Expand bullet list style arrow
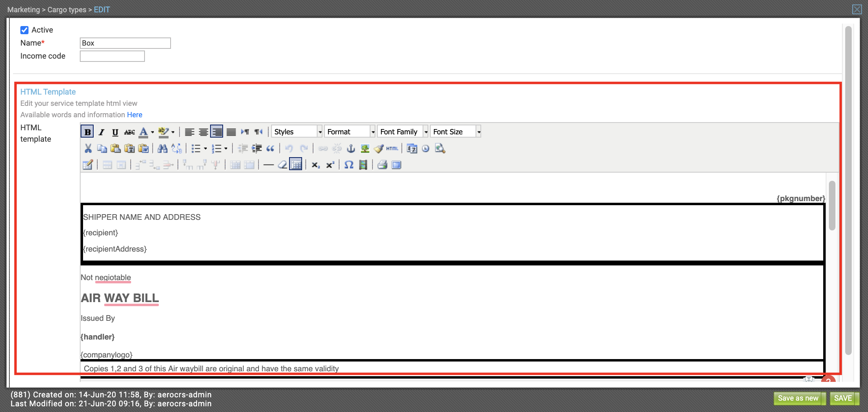 (x=205, y=149)
